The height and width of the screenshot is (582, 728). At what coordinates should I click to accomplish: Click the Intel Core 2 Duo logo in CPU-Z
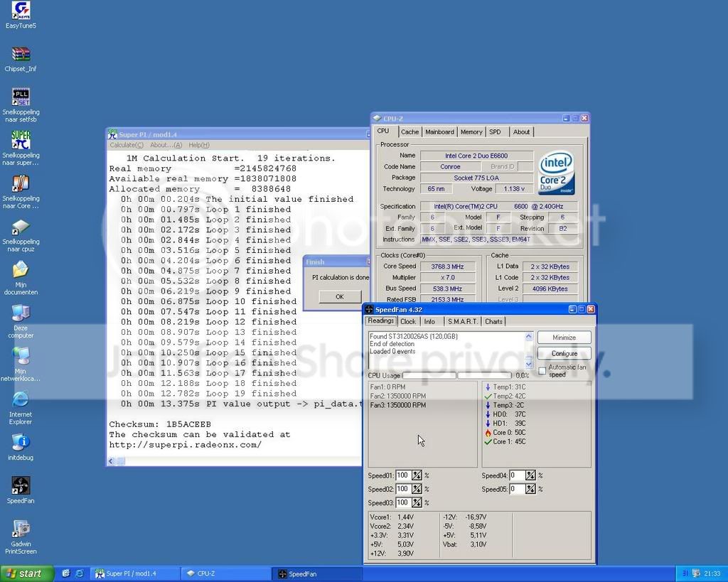pyautogui.click(x=557, y=172)
